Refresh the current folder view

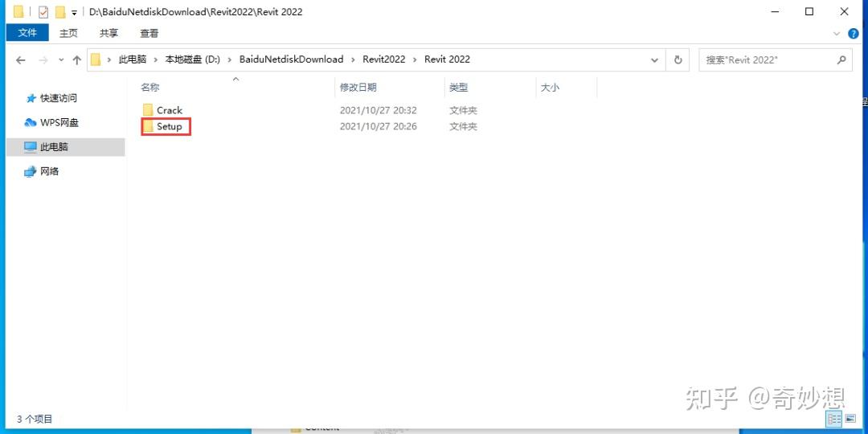tap(678, 59)
